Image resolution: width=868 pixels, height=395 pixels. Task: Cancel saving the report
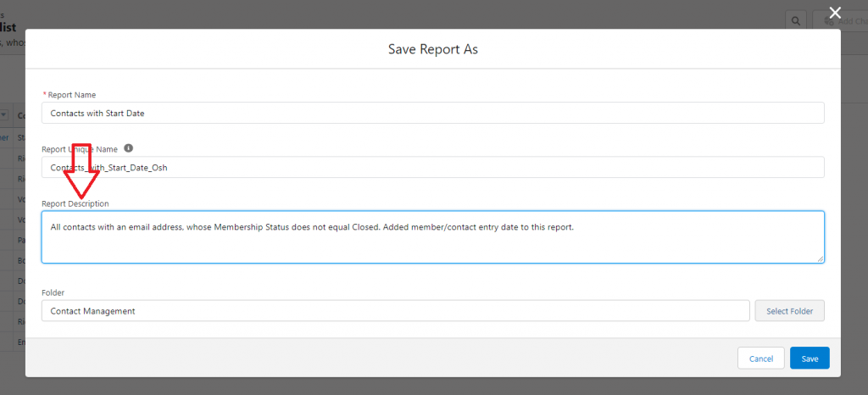(x=760, y=359)
